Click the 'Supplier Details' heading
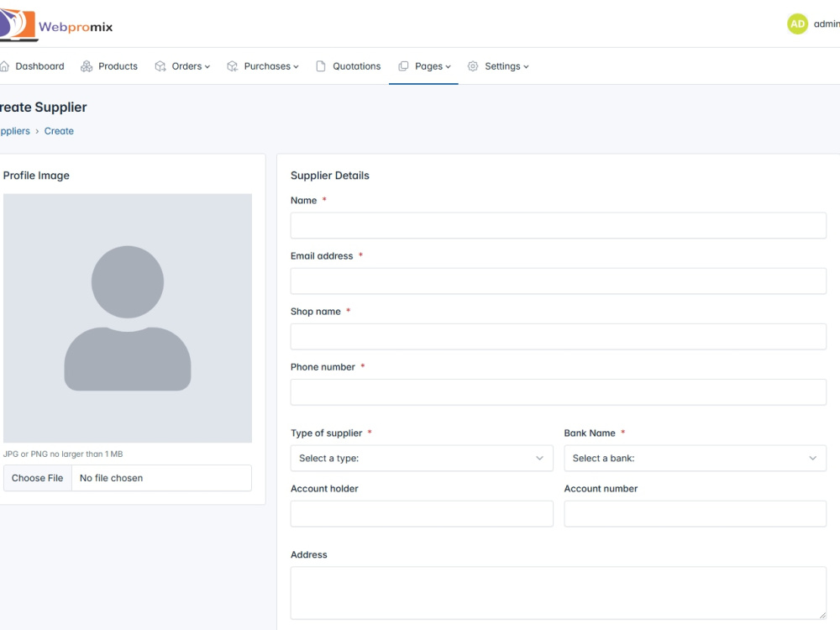840x630 pixels. [330, 176]
